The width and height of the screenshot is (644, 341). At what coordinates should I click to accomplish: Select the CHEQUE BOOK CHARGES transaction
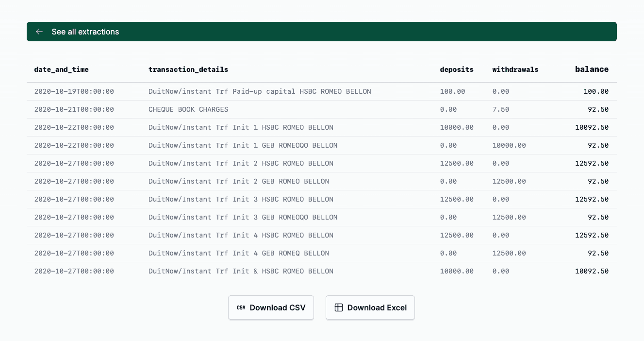point(188,109)
